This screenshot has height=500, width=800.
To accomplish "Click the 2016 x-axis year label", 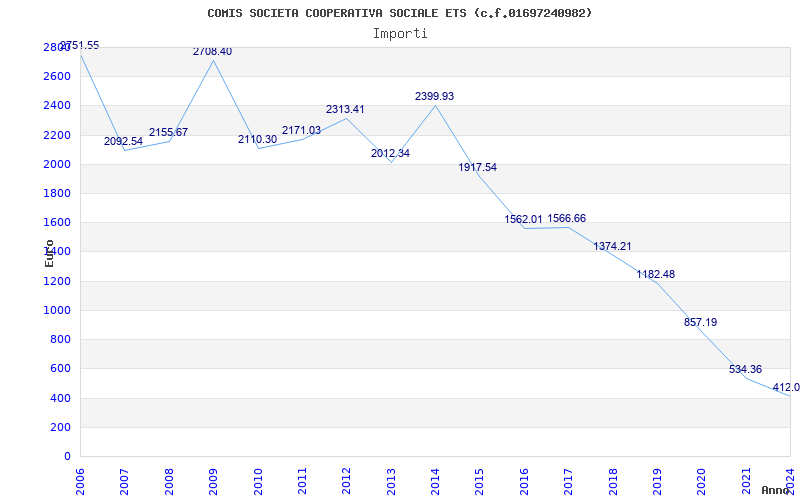I will [x=524, y=482].
